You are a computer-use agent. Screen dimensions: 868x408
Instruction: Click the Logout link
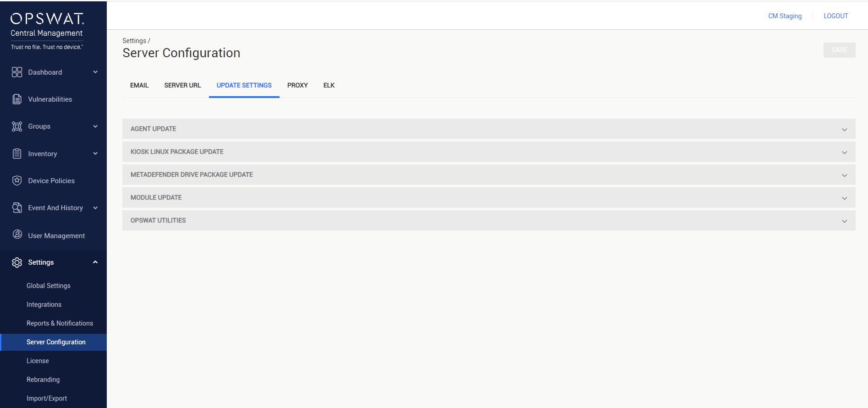(x=836, y=16)
